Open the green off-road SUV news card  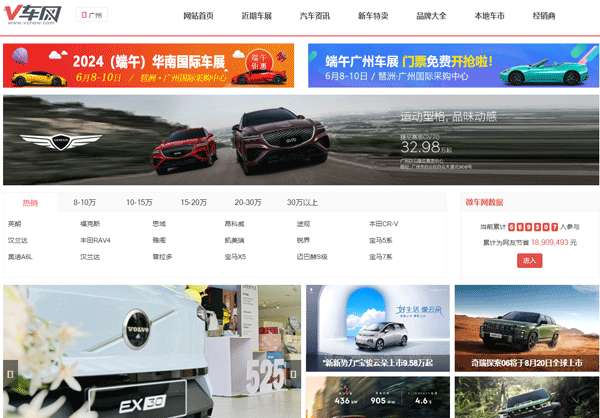pyautogui.click(x=527, y=397)
